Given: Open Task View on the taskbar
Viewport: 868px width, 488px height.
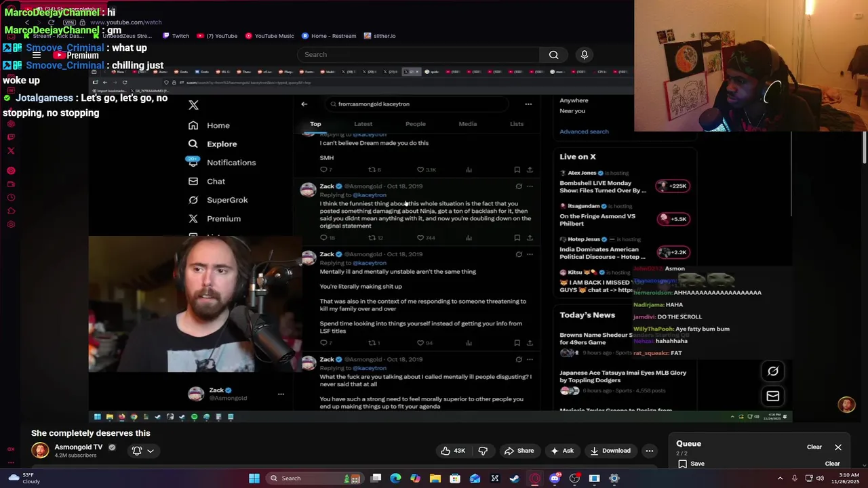Looking at the screenshot, I should (x=376, y=479).
